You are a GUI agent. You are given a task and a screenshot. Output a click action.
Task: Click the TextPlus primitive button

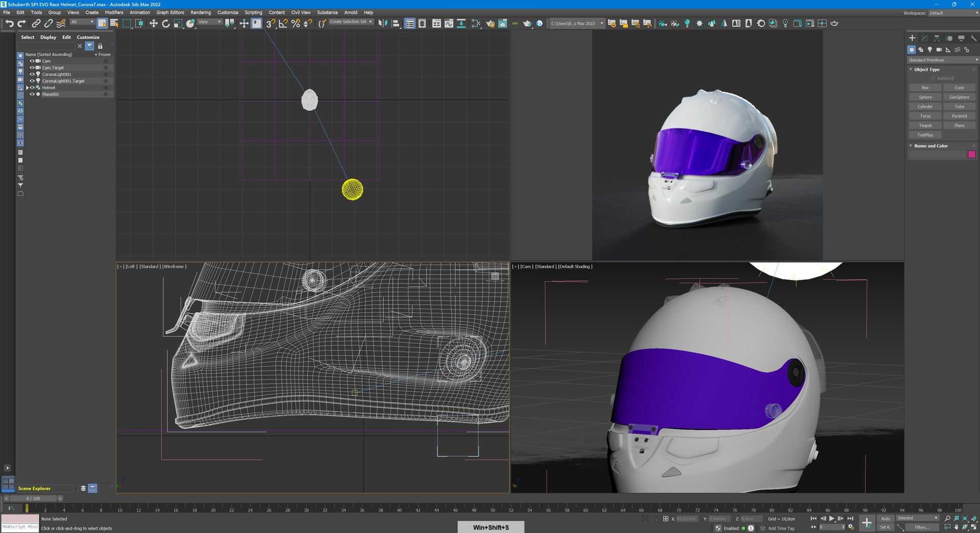point(925,135)
